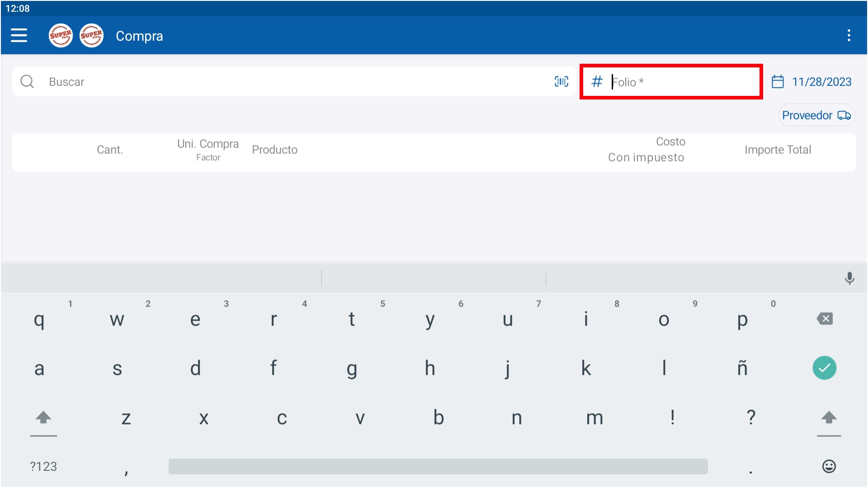Tap the keyboard microphone voice input
Screen dimensions: 868x488
[849, 278]
